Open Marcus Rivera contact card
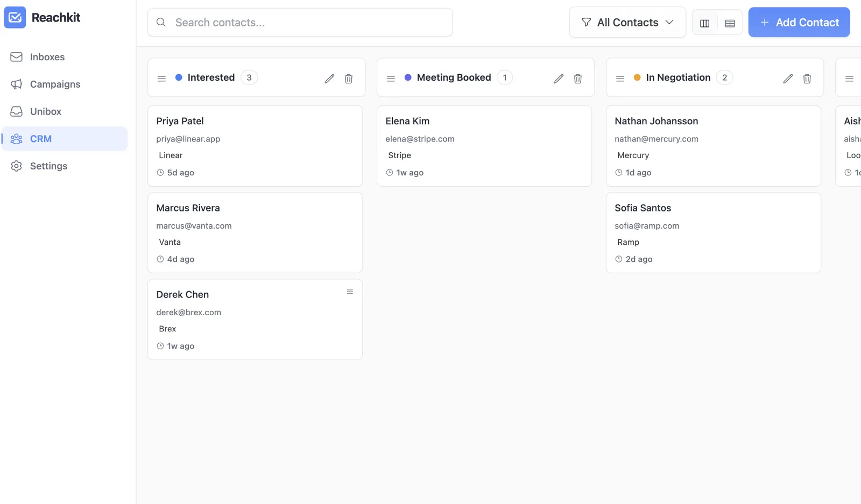 255,233
